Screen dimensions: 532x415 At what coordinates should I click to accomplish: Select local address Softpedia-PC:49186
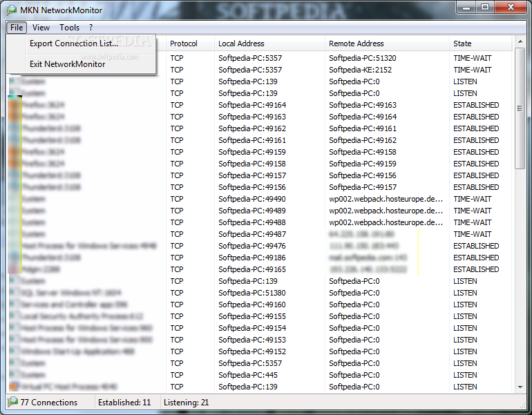coord(252,258)
